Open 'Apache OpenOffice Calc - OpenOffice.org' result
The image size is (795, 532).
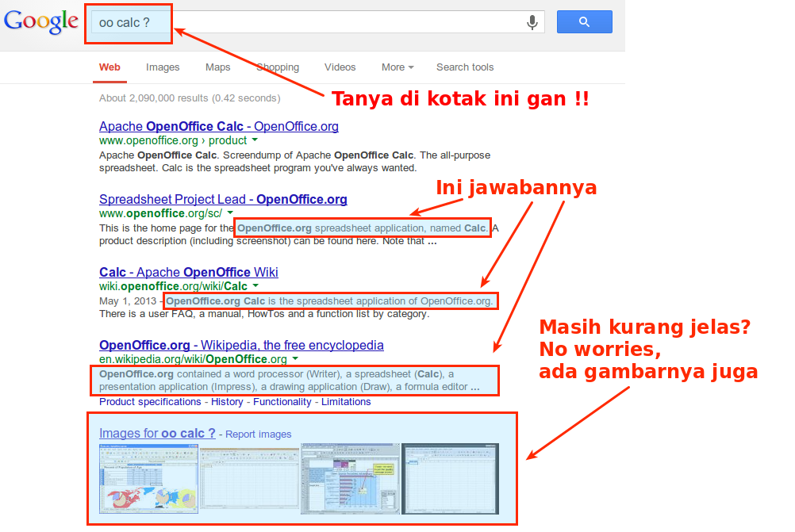tap(218, 127)
